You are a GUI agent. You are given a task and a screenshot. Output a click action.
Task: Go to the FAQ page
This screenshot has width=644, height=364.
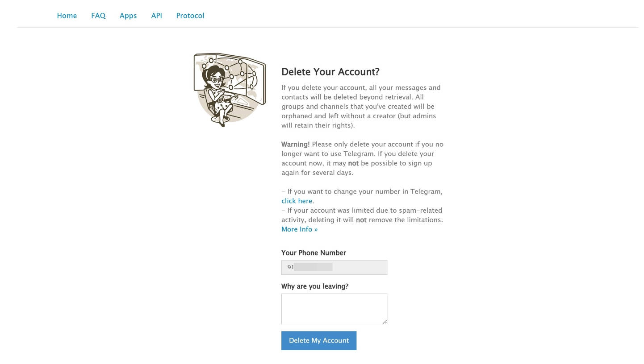click(x=98, y=16)
